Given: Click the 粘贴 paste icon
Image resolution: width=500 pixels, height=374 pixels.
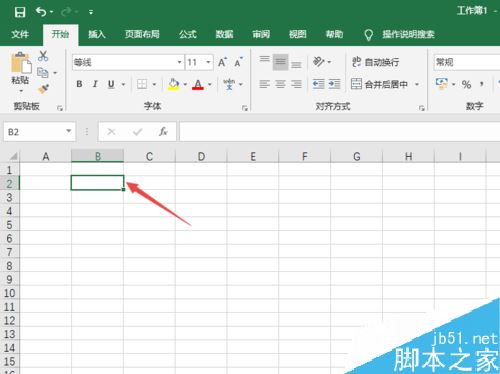Looking at the screenshot, I should 21,63.
